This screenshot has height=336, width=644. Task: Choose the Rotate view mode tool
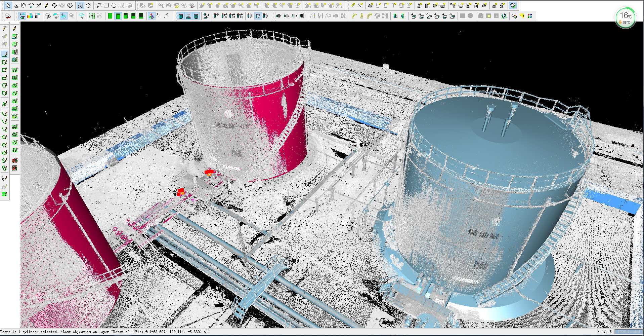click(x=31, y=5)
